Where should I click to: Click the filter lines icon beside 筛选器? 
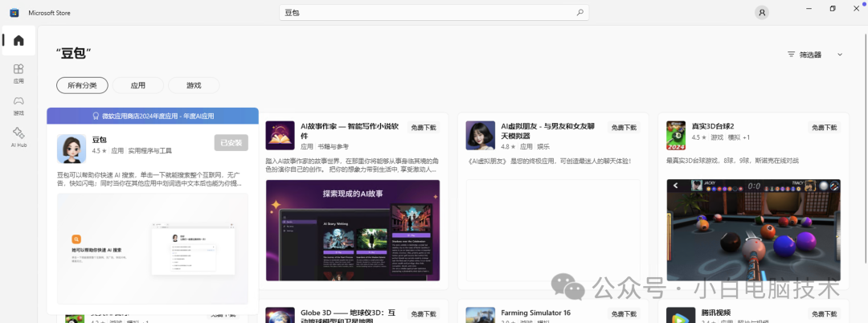tap(791, 54)
